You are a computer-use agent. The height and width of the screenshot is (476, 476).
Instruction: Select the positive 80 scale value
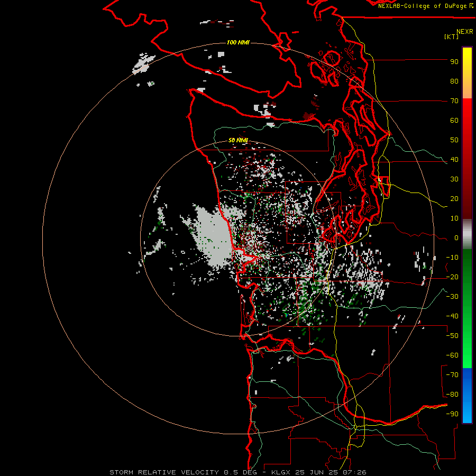454,81
